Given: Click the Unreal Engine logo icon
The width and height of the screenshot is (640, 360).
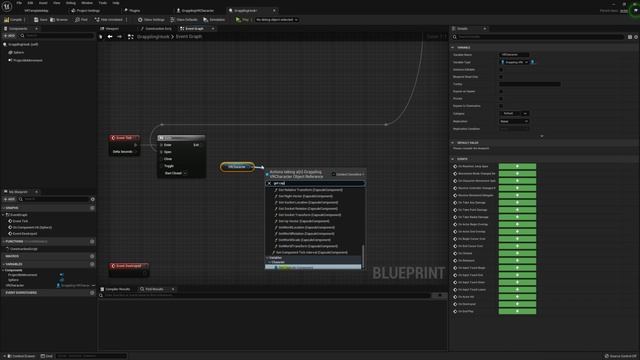Looking at the screenshot, I should 7,6.
